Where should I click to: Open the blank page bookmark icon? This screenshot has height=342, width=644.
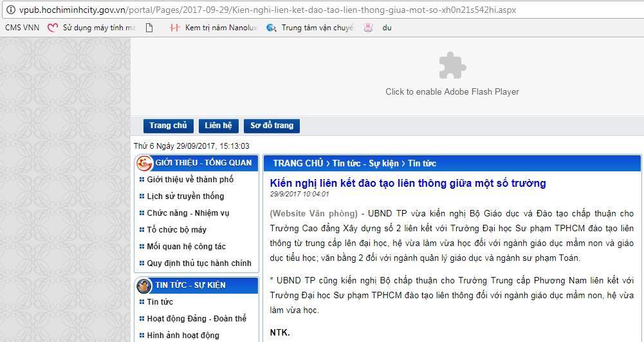(x=149, y=28)
